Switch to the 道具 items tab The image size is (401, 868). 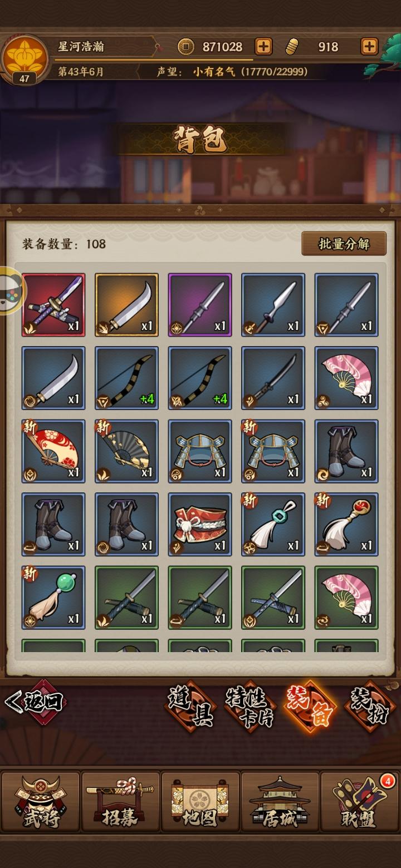tap(191, 706)
